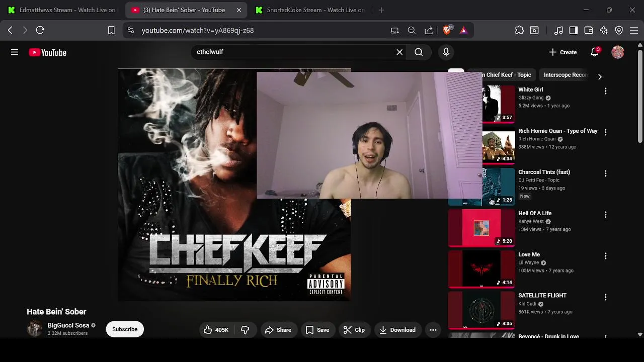Play Hell Of A Life thumbnail
This screenshot has height=362, width=644.
[481, 228]
